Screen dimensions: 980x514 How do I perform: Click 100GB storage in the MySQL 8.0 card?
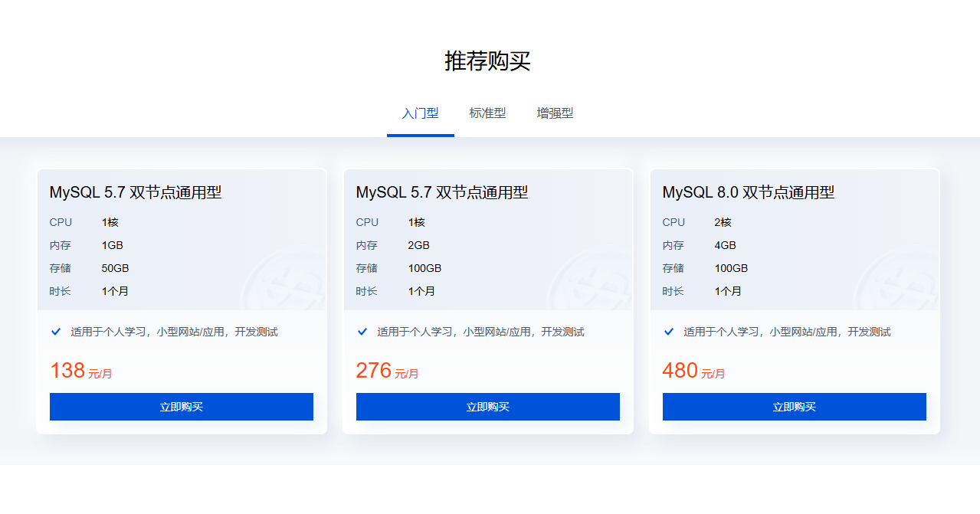tap(732, 268)
